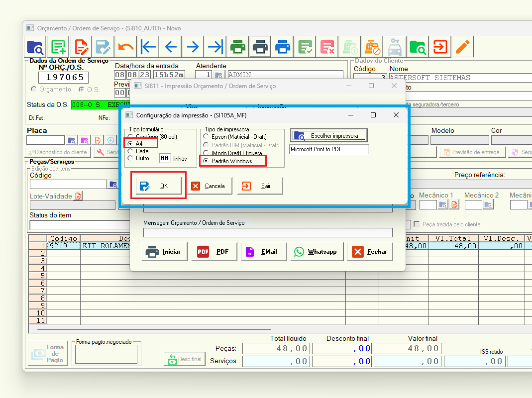
Task: Click the orange edit document icon
Action: [x=81, y=47]
